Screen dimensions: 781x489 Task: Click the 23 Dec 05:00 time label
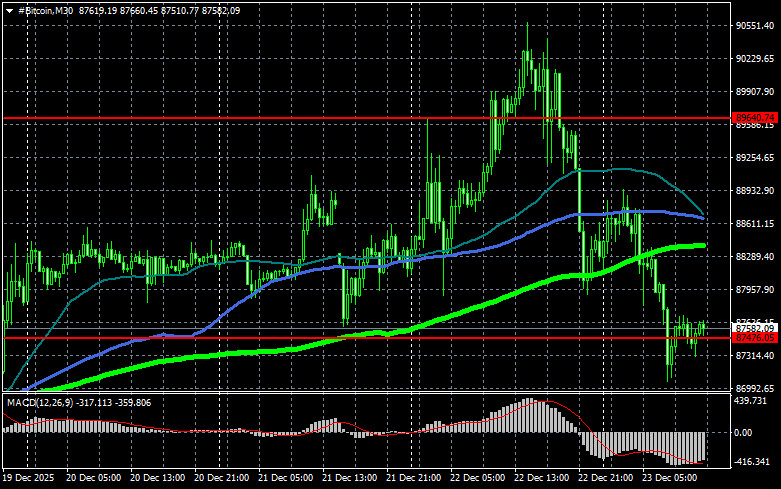[x=669, y=478]
